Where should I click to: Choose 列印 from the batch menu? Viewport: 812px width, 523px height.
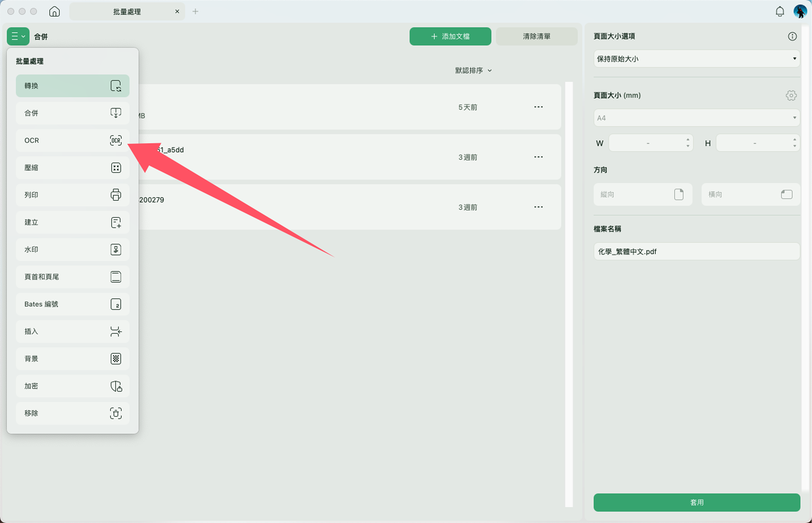click(x=73, y=195)
